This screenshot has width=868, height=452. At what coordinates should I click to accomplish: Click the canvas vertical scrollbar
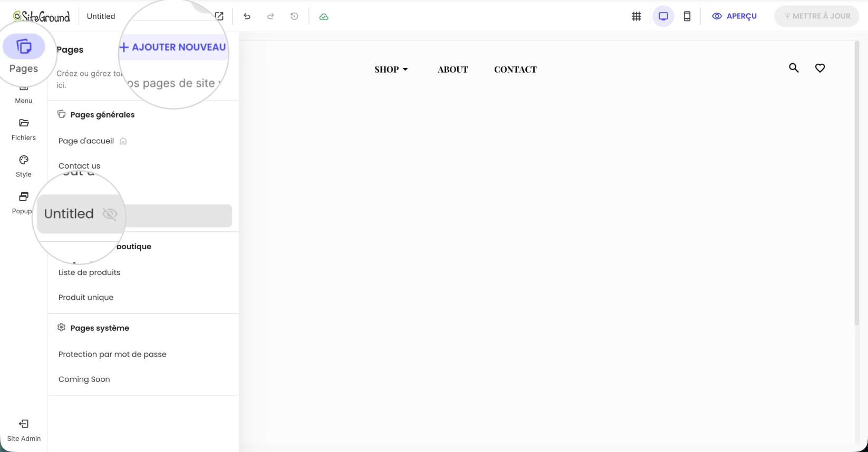pyautogui.click(x=857, y=183)
